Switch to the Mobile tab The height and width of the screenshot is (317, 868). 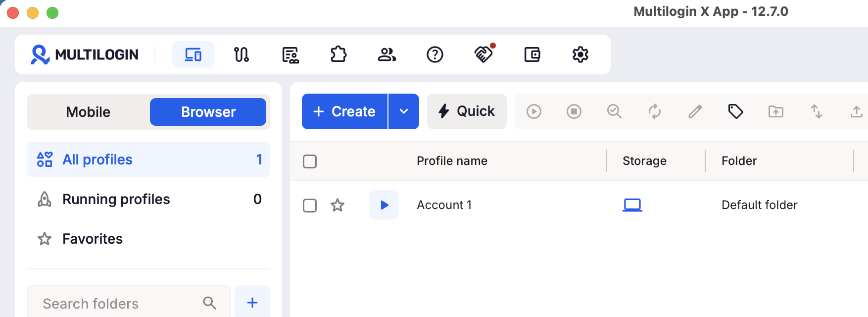89,112
